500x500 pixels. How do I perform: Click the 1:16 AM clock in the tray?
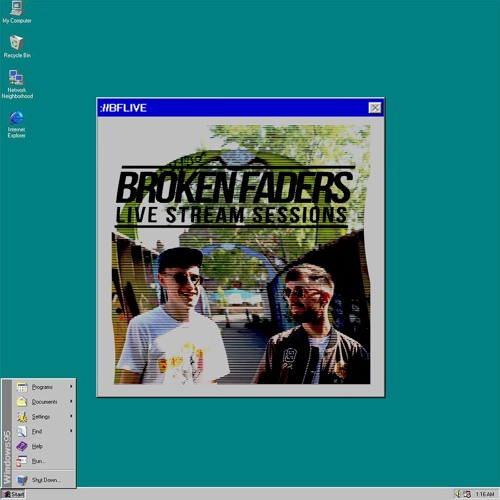click(485, 494)
